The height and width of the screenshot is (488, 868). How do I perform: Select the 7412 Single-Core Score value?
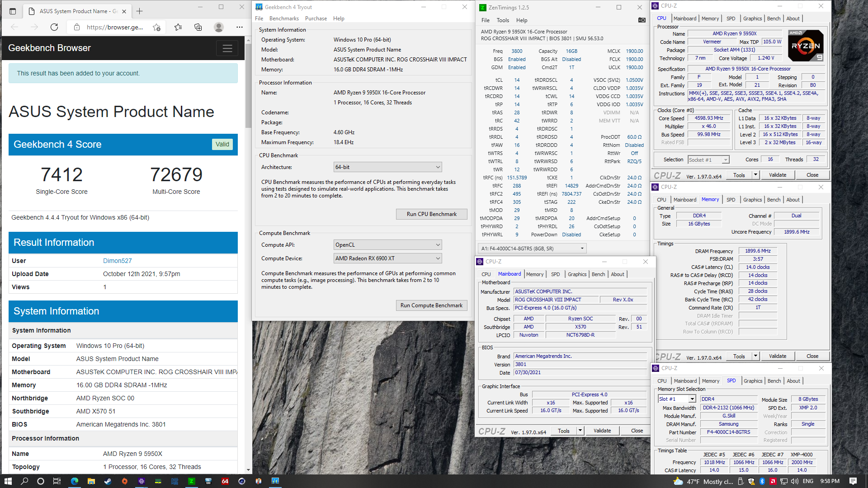(x=62, y=175)
